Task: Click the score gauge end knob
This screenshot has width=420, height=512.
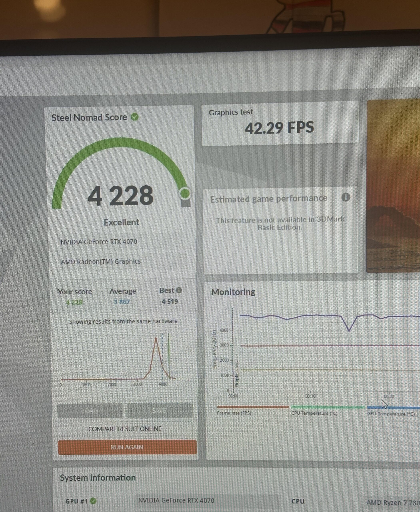Action: click(x=185, y=193)
